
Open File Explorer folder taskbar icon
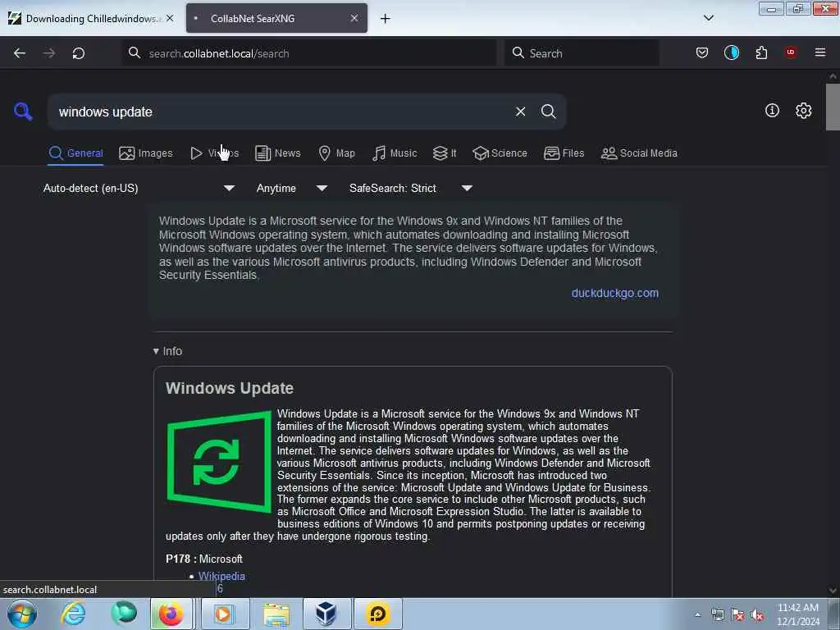(x=276, y=614)
